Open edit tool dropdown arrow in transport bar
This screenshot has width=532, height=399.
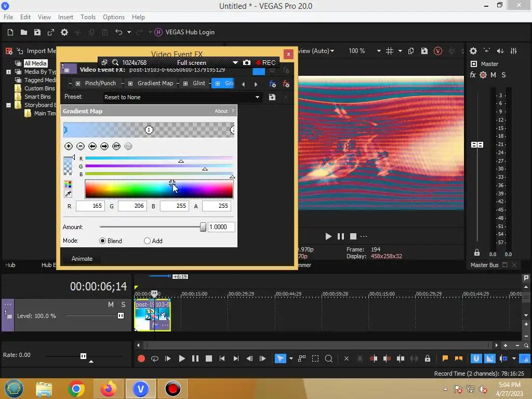pos(291,358)
